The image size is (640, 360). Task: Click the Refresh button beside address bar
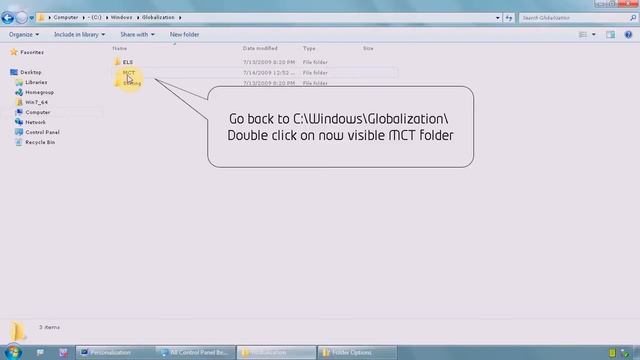pos(508,18)
